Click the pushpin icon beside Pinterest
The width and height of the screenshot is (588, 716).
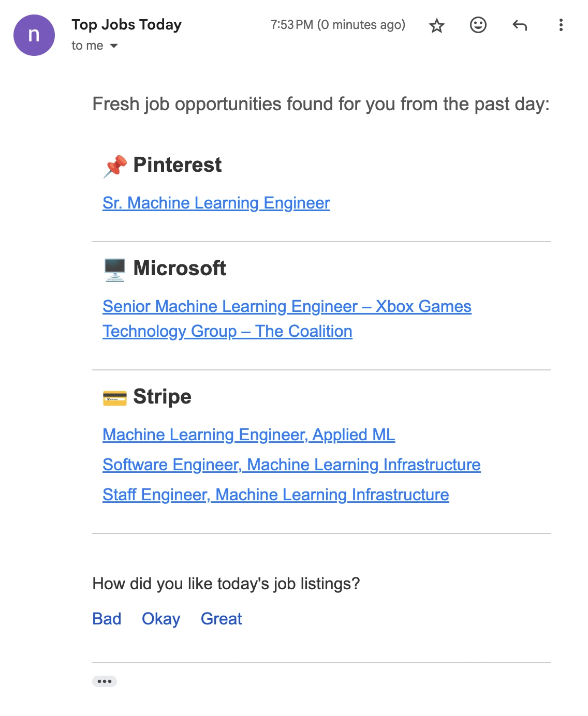(114, 165)
